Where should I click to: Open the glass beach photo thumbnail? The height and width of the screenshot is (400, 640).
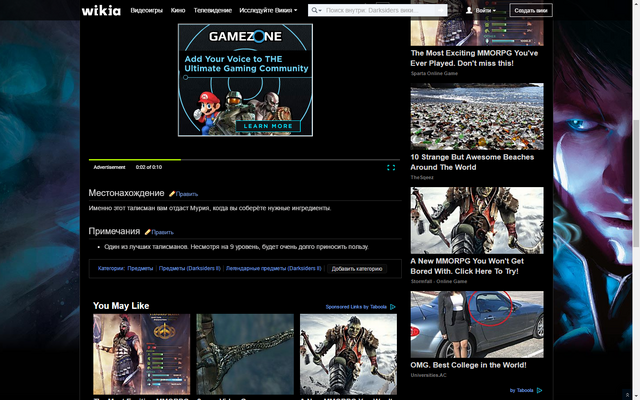point(477,116)
